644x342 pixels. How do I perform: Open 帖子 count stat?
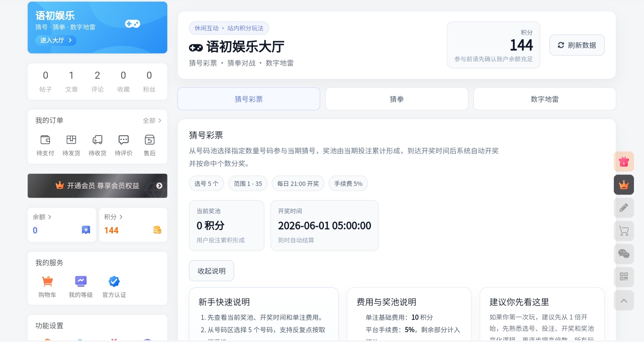(46, 81)
